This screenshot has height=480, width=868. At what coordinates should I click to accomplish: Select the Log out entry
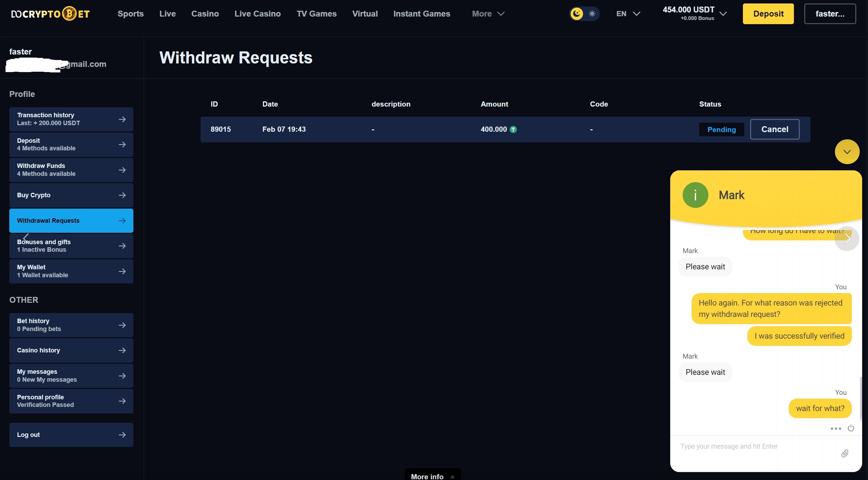(71, 435)
